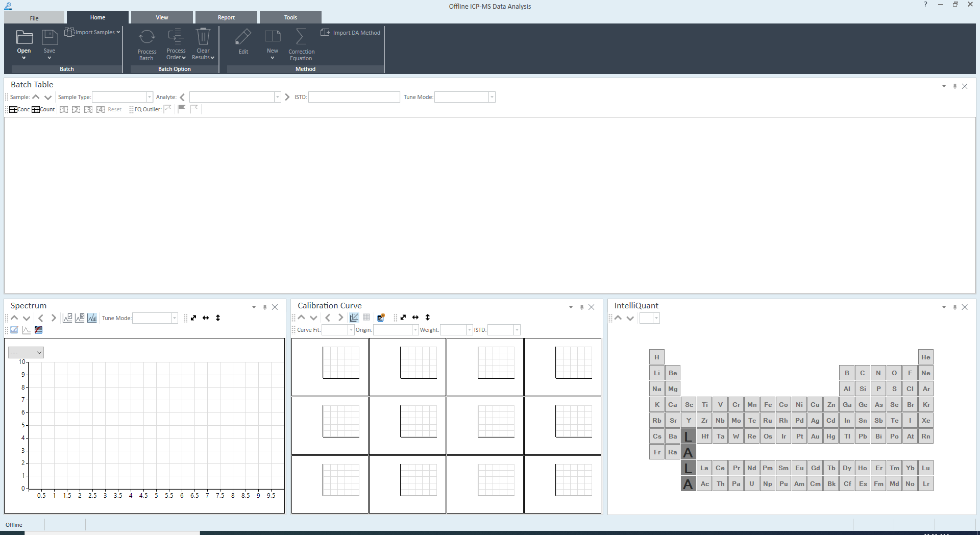Select the next analyte arrow
Image resolution: width=980 pixels, height=535 pixels.
287,97
